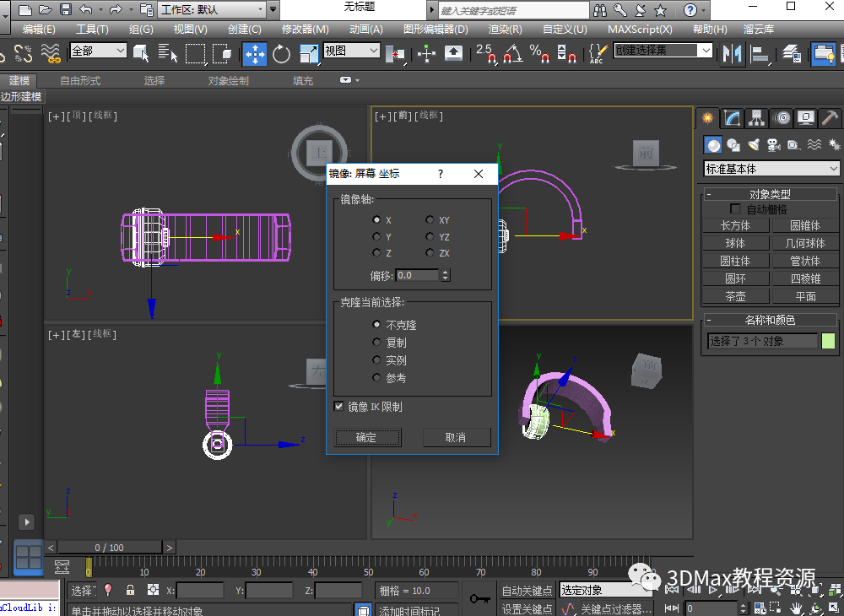Activate the Rotate tool icon
Image resolution: width=844 pixels, height=616 pixels.
[x=281, y=54]
